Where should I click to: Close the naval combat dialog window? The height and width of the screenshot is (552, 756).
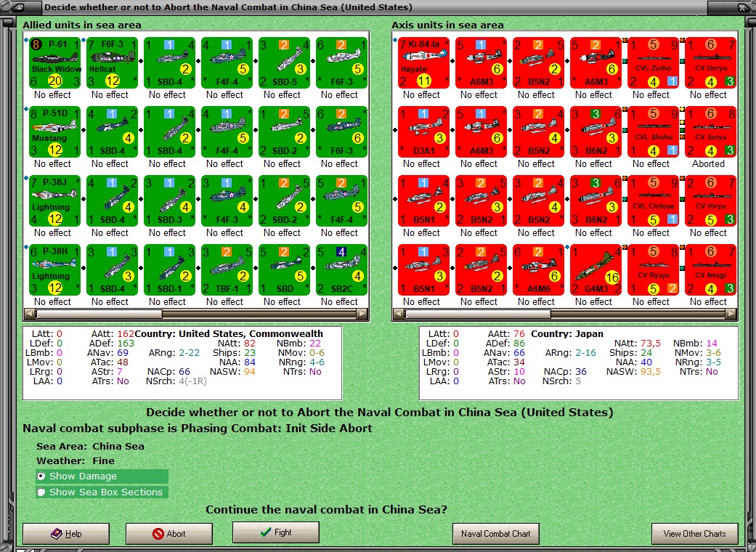742,7
